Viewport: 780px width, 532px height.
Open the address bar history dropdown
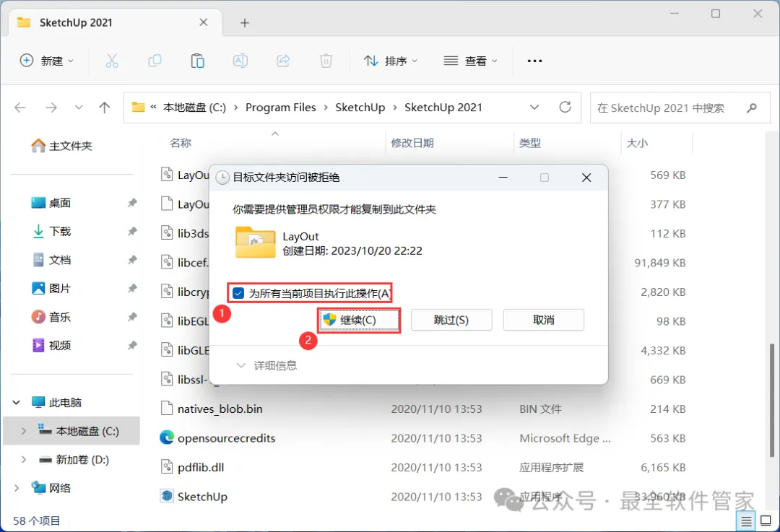[534, 107]
